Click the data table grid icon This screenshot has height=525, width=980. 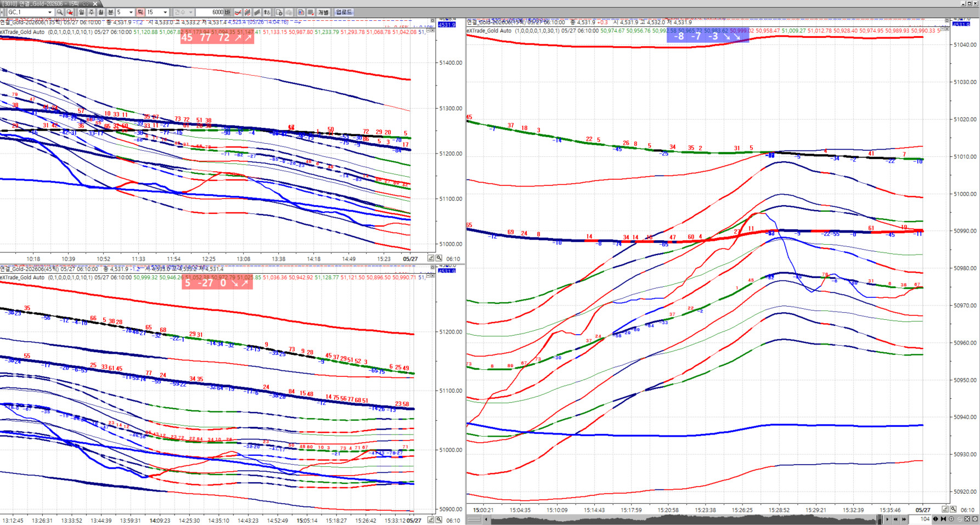click(x=311, y=12)
